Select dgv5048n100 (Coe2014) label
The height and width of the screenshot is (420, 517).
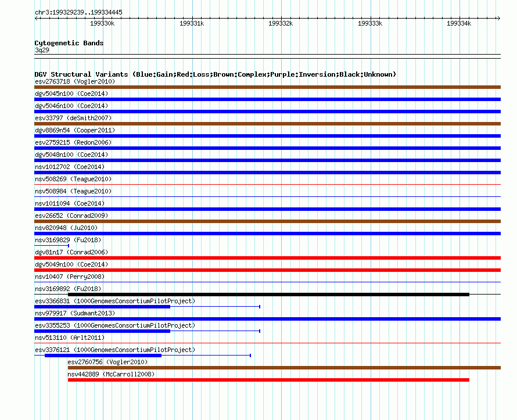pyautogui.click(x=71, y=155)
